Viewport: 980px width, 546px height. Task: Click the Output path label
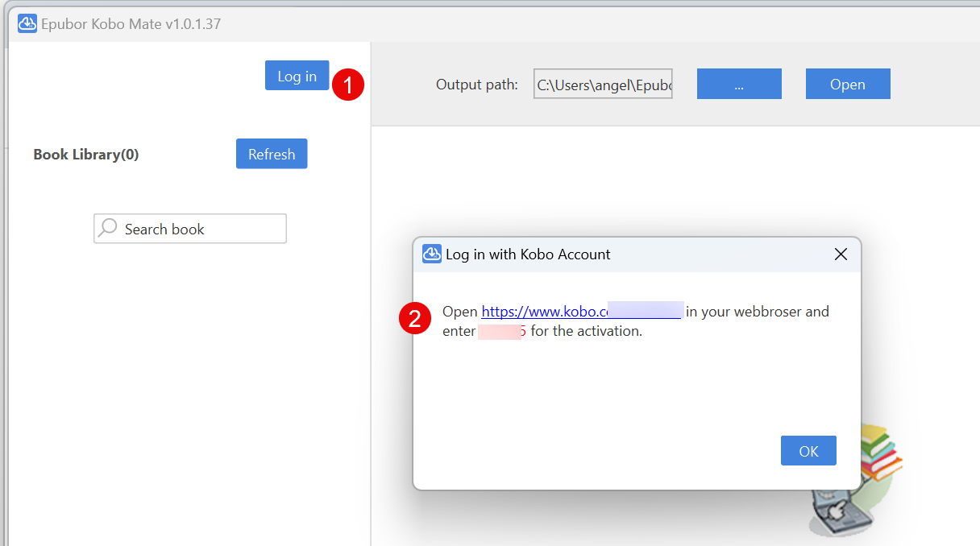pyautogui.click(x=477, y=85)
